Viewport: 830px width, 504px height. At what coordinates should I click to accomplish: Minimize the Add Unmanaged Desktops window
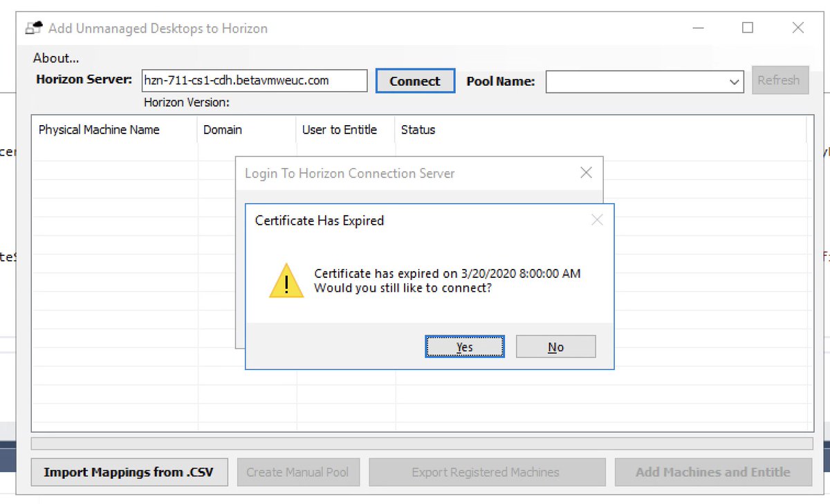(x=699, y=28)
